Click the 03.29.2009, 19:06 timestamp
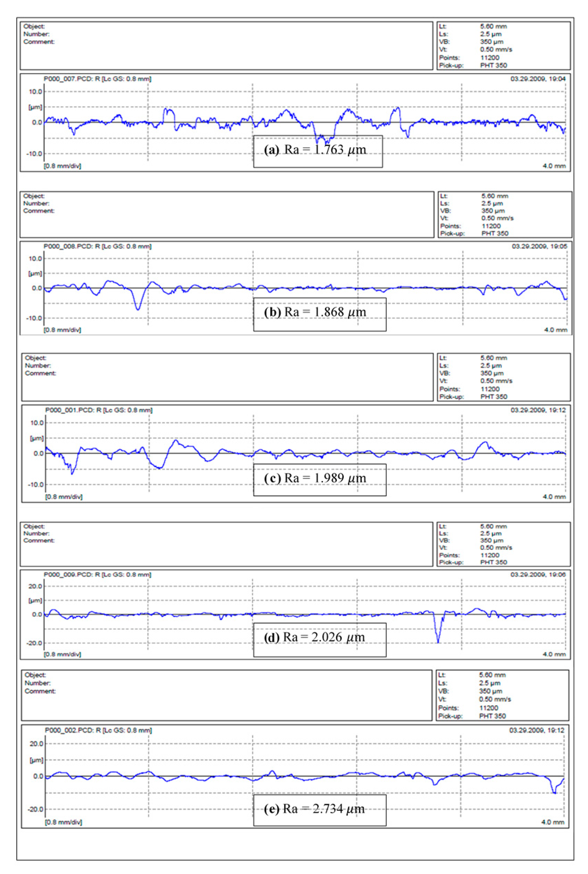The width and height of the screenshot is (588, 874). 538,574
